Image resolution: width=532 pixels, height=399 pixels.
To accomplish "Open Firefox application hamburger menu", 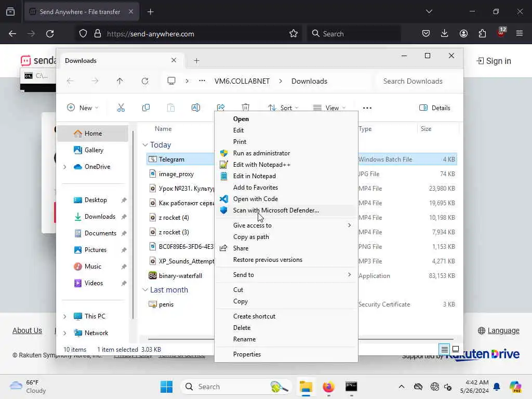I will point(520,33).
